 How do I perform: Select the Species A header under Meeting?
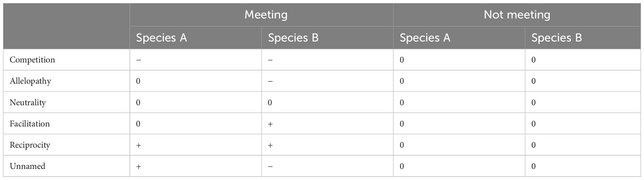(161, 38)
